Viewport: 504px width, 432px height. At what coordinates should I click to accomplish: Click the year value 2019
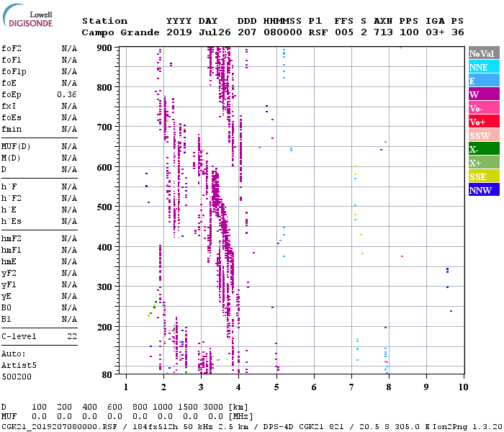179,32
